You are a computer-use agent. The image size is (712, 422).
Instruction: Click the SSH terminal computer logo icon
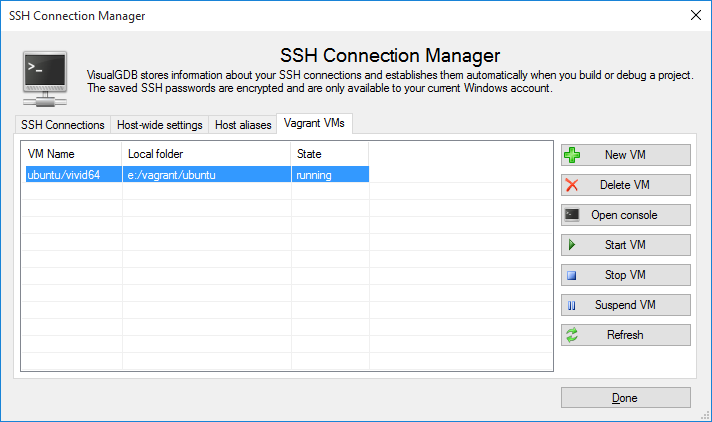coord(45,79)
